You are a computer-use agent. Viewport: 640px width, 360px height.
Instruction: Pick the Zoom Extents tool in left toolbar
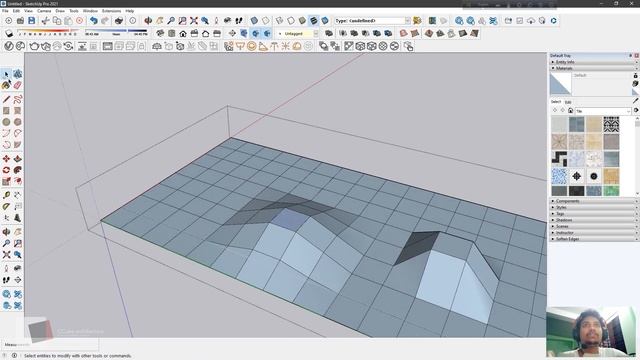pos(6,255)
